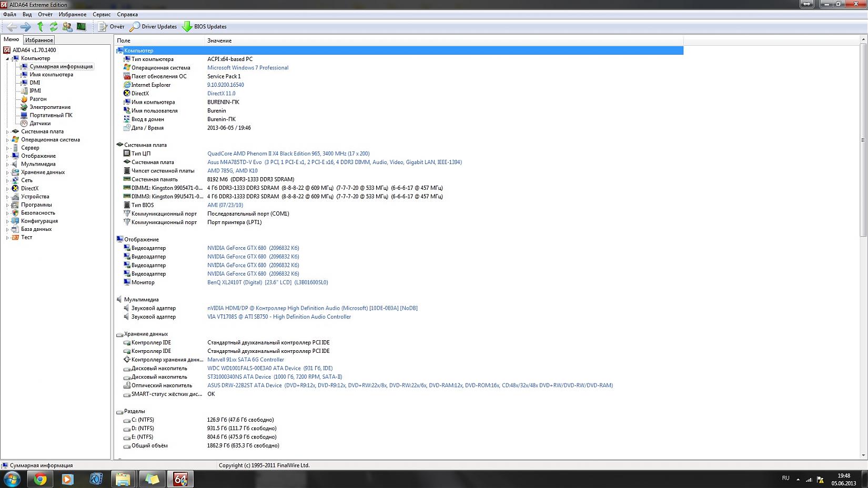Open Sticky Notes from the taskbar
This screenshot has height=488, width=868.
coord(152,479)
